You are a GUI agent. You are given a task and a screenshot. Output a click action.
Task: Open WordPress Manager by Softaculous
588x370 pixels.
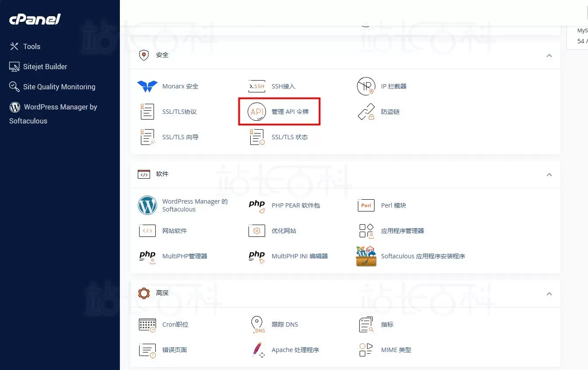53,113
